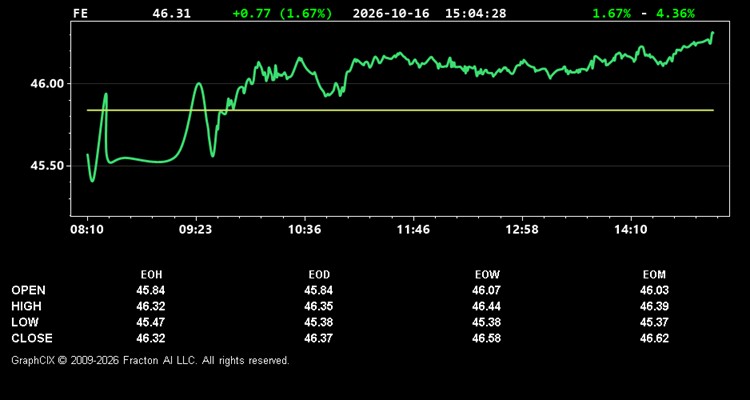The width and height of the screenshot is (750, 400).
Task: Click the EOD HIGH value 46.35
Action: pyautogui.click(x=319, y=306)
